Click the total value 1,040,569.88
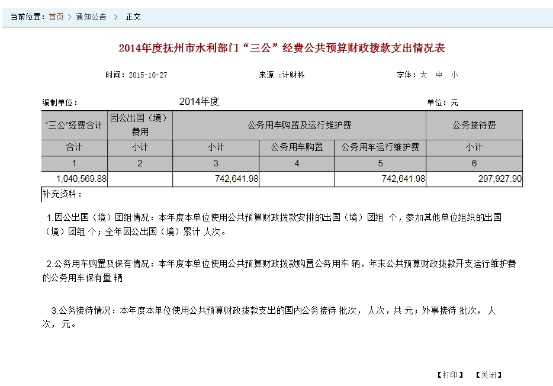This screenshot has height=386, width=553. pos(81,179)
